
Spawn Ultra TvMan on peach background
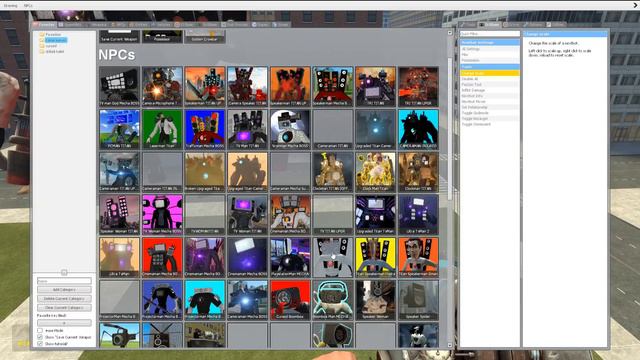coord(119,258)
